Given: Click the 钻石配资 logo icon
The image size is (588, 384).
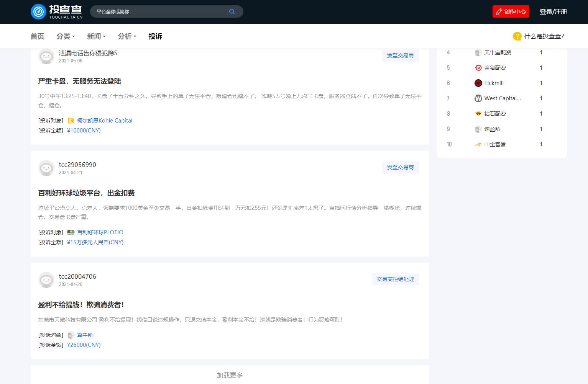Looking at the screenshot, I should 478,114.
